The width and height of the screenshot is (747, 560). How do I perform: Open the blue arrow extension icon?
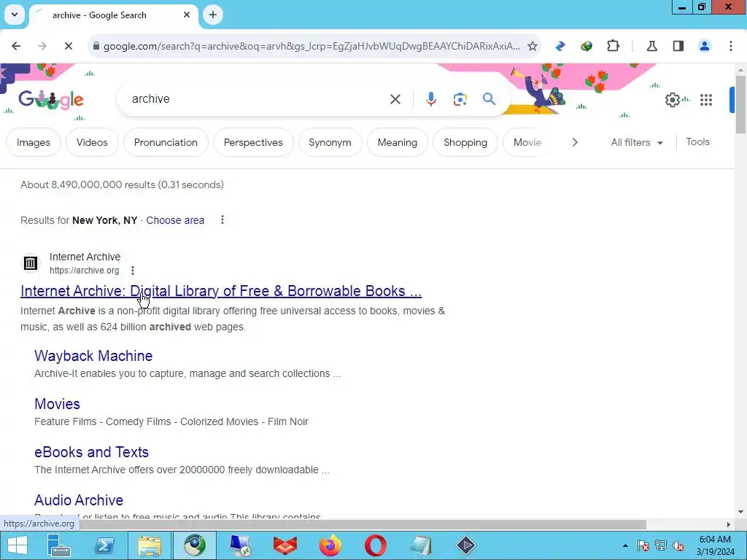pyautogui.click(x=560, y=46)
